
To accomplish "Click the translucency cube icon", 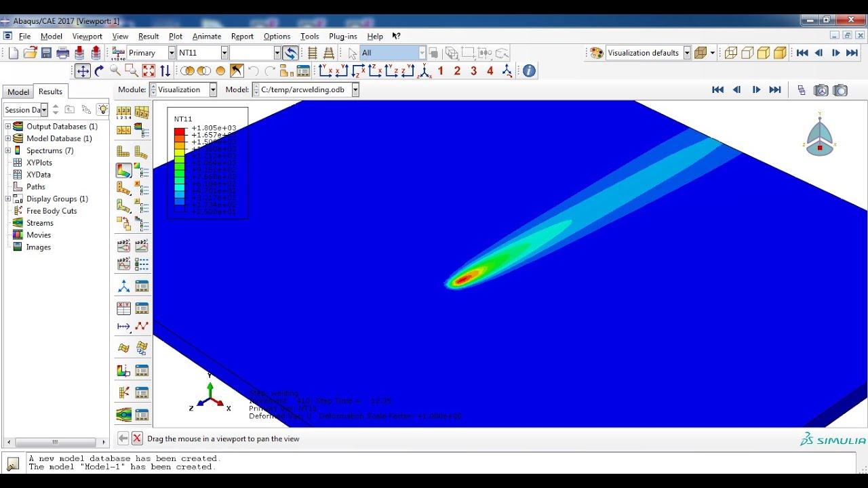I will (701, 53).
